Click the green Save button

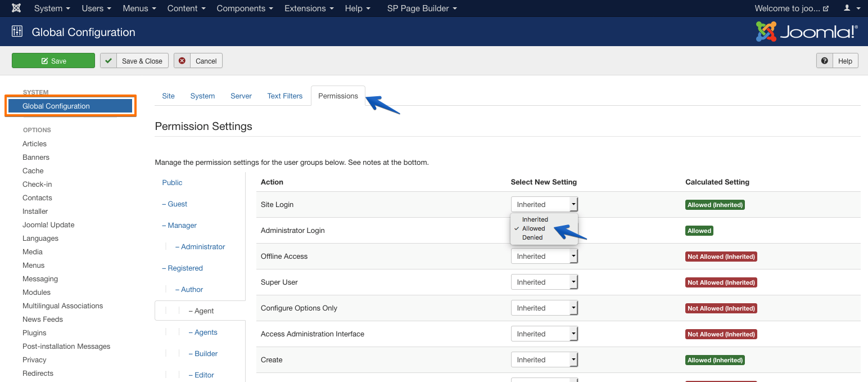coord(53,60)
